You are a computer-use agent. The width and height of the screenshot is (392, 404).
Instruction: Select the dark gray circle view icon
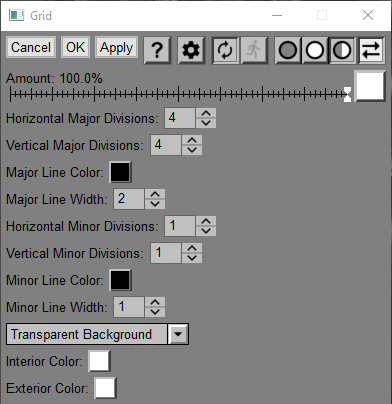pyautogui.click(x=288, y=50)
